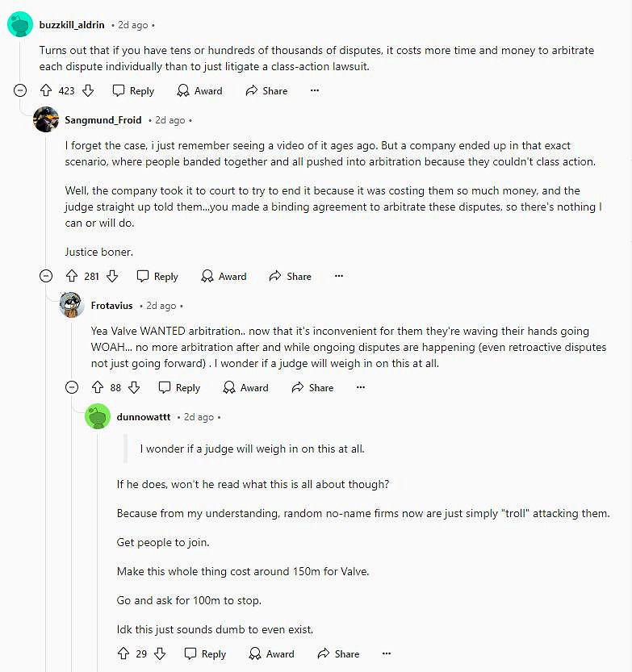Open more options on Frotavius's comment
632x672 pixels.
pyautogui.click(x=361, y=388)
